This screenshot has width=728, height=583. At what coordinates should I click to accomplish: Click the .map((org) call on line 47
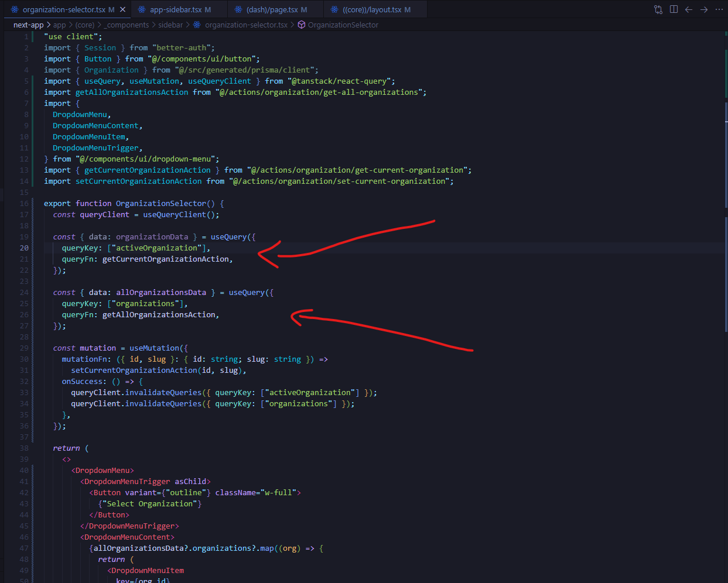click(x=278, y=548)
